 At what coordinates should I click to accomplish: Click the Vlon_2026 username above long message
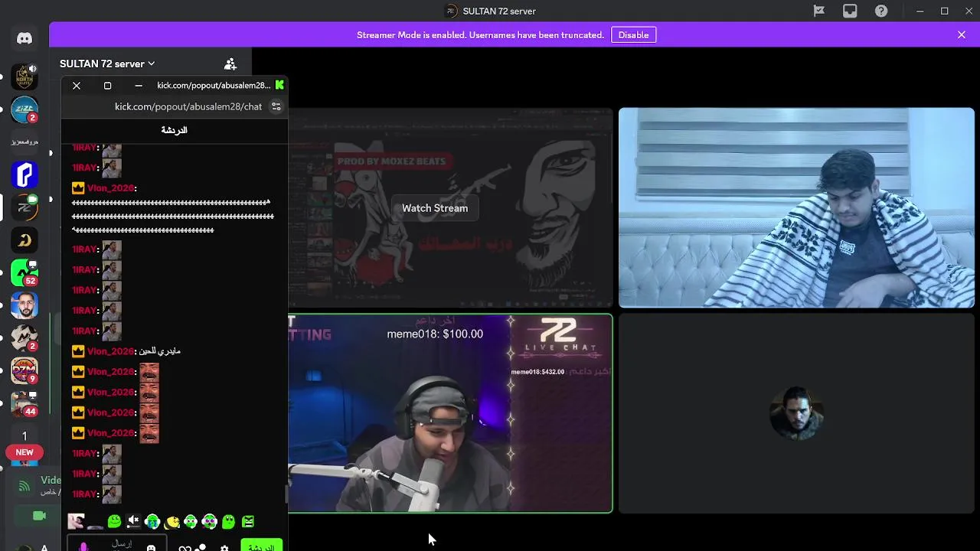pos(110,187)
